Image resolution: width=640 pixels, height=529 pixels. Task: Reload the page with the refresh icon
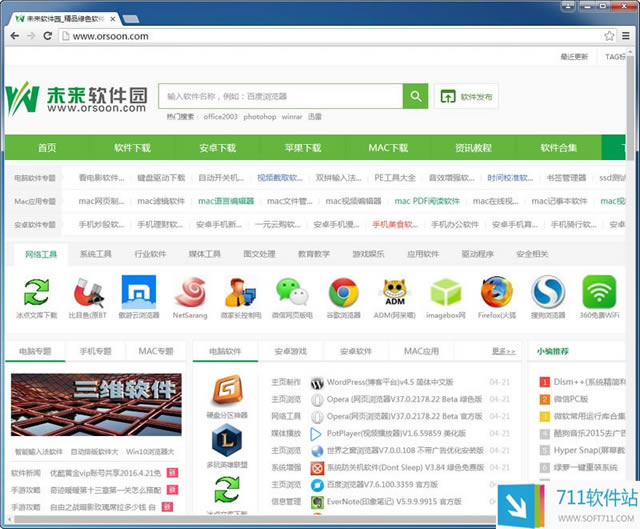(48, 36)
